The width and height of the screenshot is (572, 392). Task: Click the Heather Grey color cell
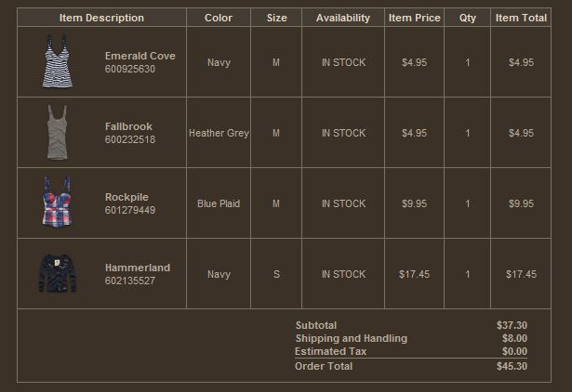tap(219, 133)
